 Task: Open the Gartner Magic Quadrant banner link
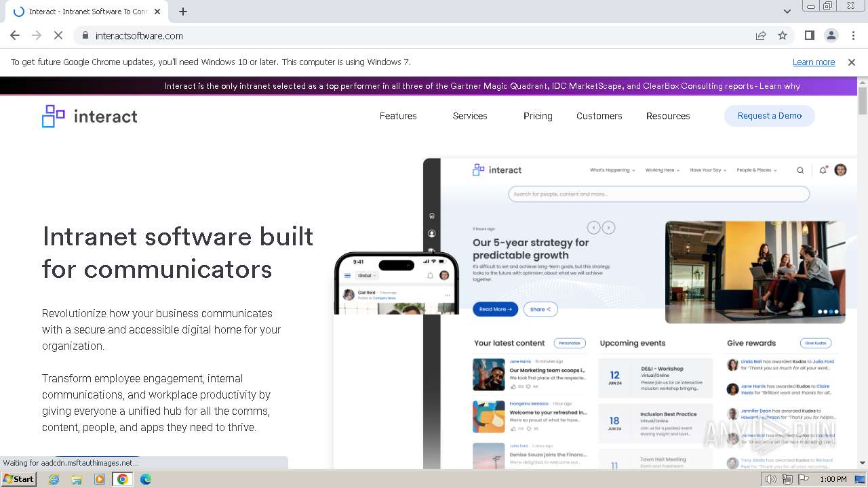[x=482, y=86]
